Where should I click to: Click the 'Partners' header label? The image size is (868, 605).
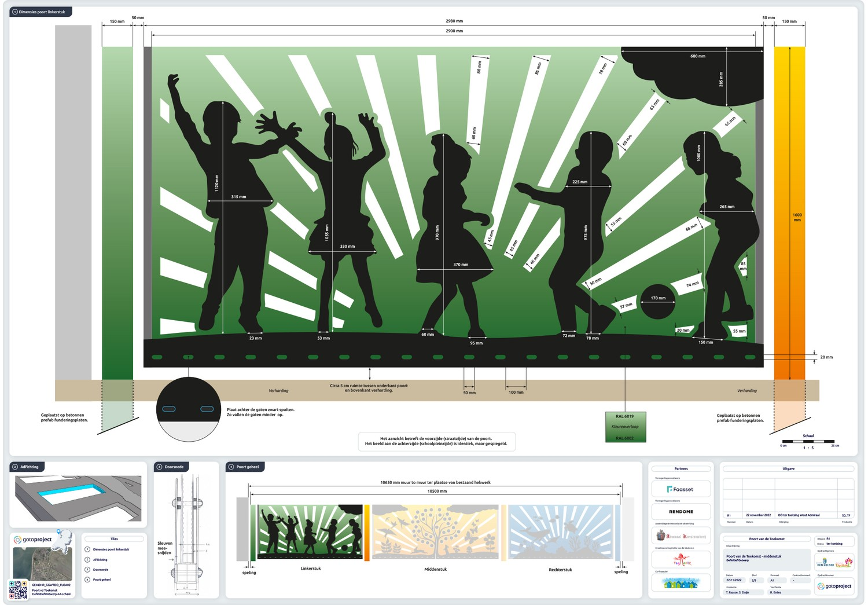point(681,469)
